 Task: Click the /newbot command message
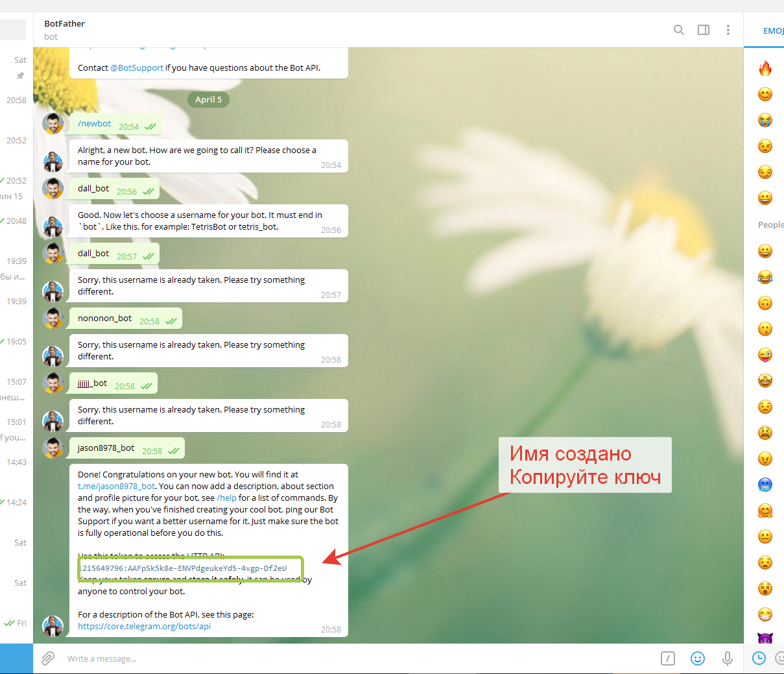(95, 124)
